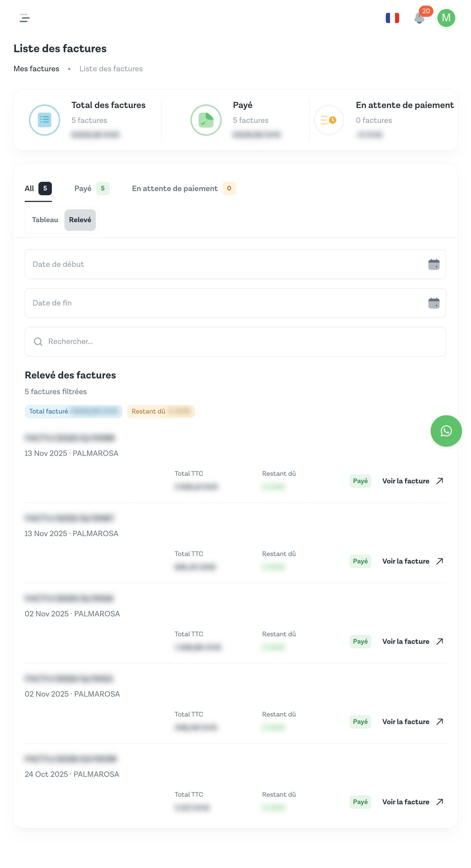Viewport: 471px width, 868px height.
Task: Open the notifications bell
Action: tap(419, 18)
